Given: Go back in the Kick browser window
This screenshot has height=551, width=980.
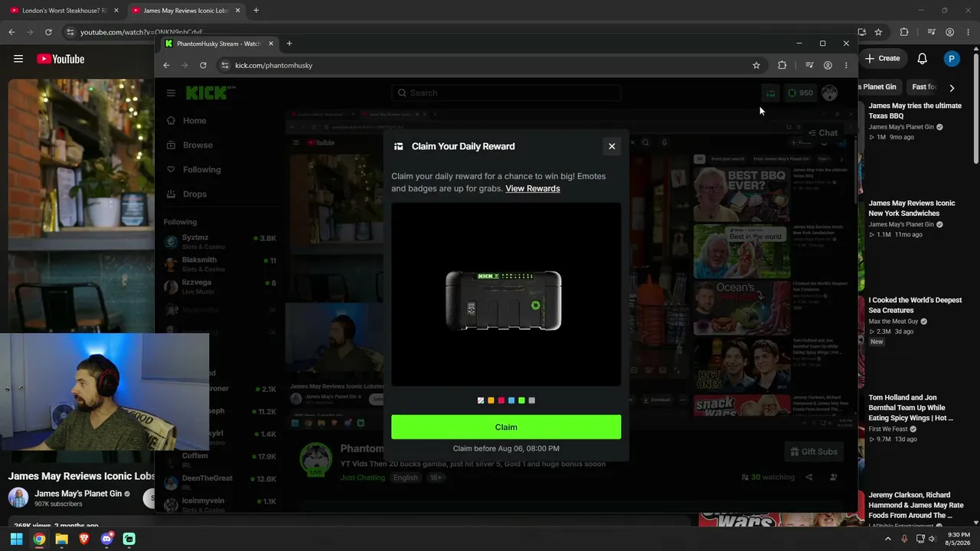Looking at the screenshot, I should [166, 65].
